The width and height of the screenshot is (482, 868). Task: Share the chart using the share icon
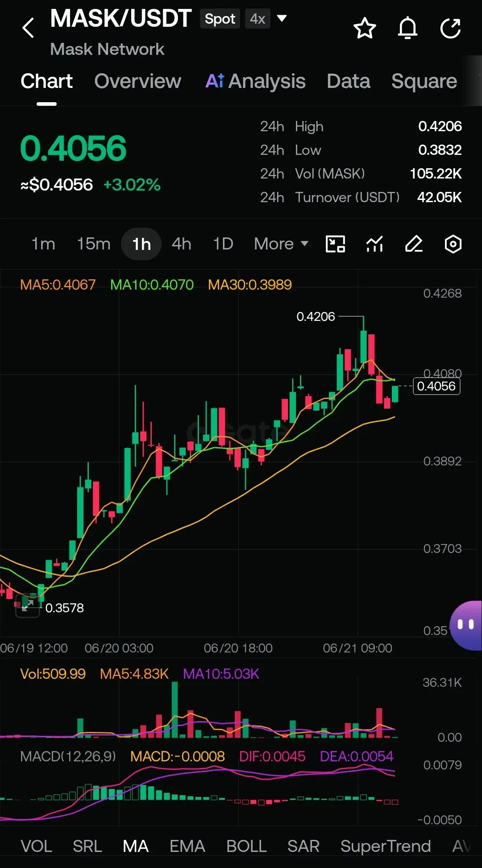450,28
